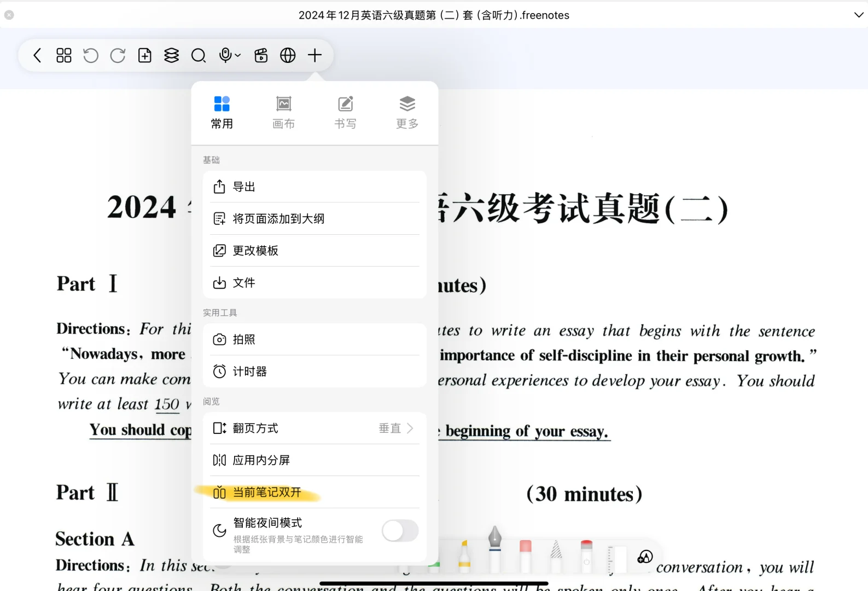The image size is (868, 591).
Task: Select the yellow highlighter pen
Action: pyautogui.click(x=464, y=555)
